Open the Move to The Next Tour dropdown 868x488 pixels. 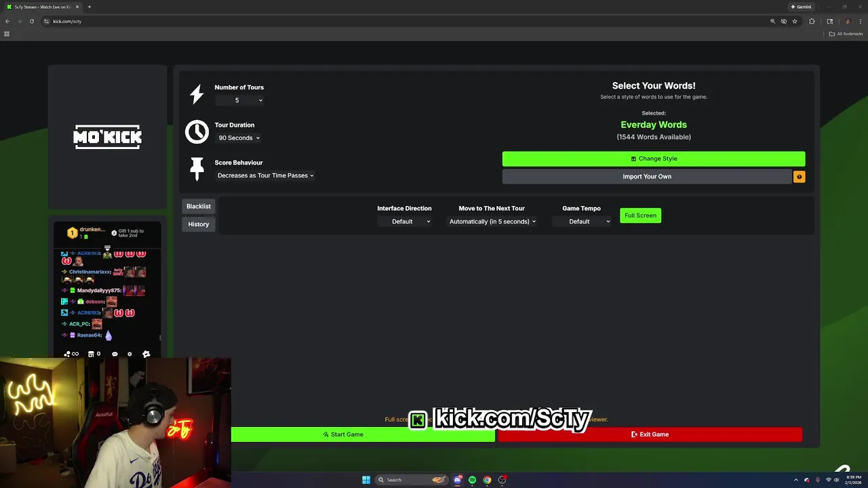coord(492,222)
